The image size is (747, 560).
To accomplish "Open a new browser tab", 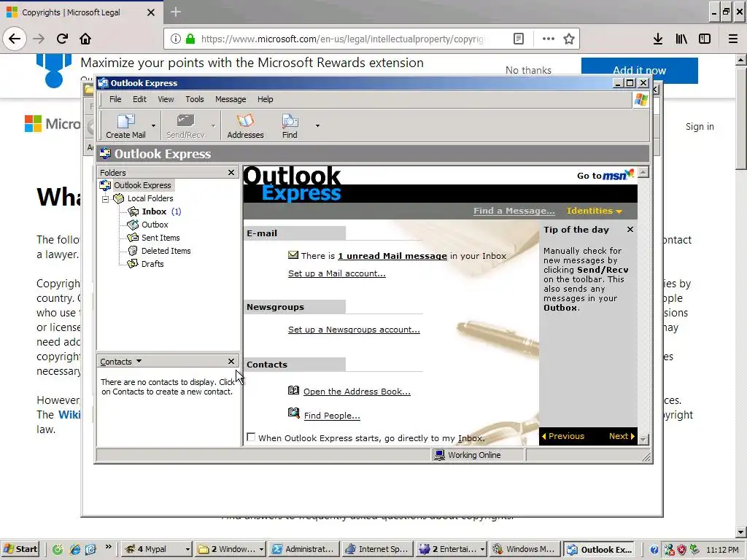I will [x=175, y=12].
